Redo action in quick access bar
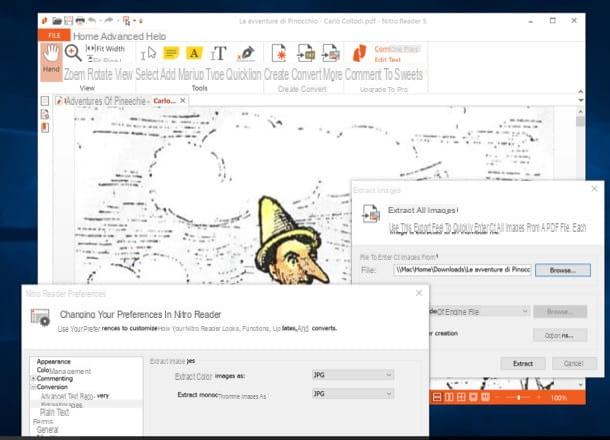 coord(109,20)
